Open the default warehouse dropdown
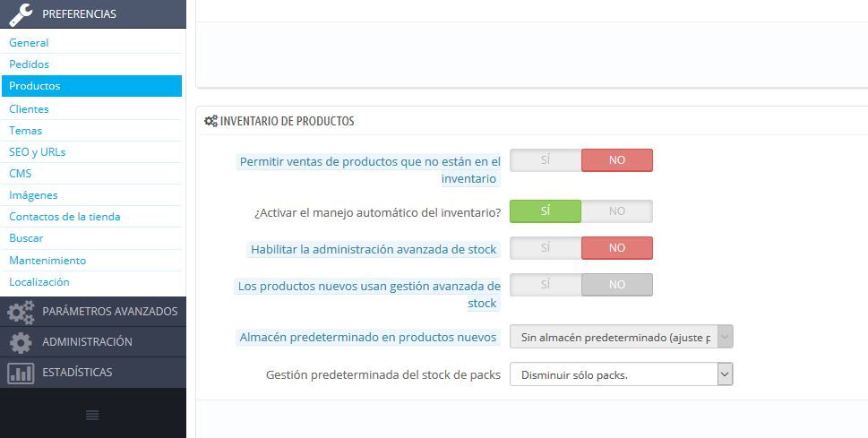The image size is (868, 438). tap(621, 337)
